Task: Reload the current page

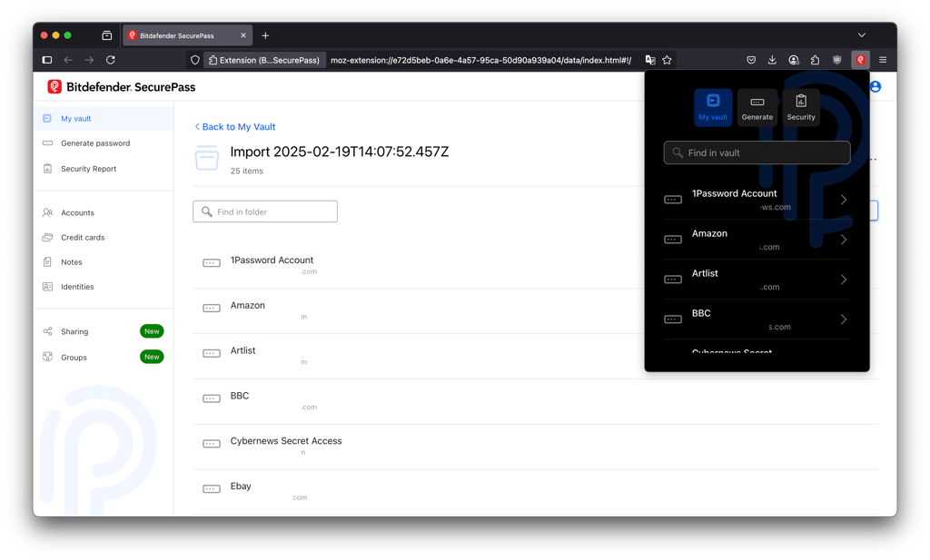Action: [110, 60]
